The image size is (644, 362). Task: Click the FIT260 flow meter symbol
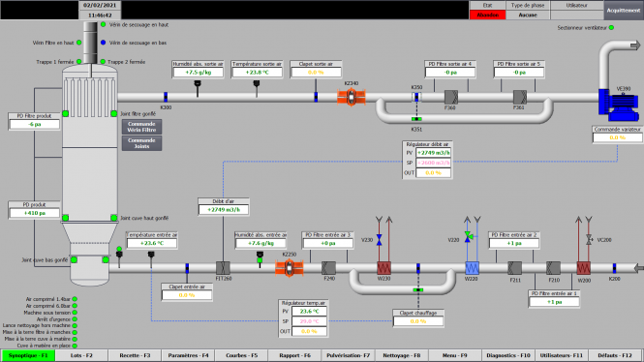223,268
